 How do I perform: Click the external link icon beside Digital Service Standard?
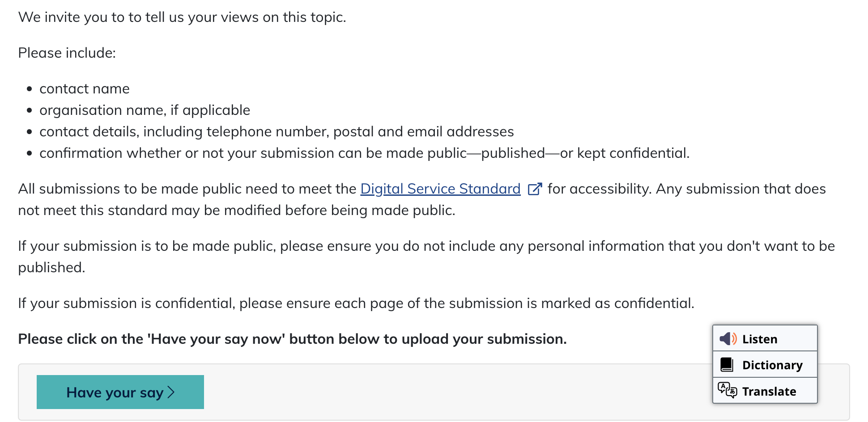[535, 189]
